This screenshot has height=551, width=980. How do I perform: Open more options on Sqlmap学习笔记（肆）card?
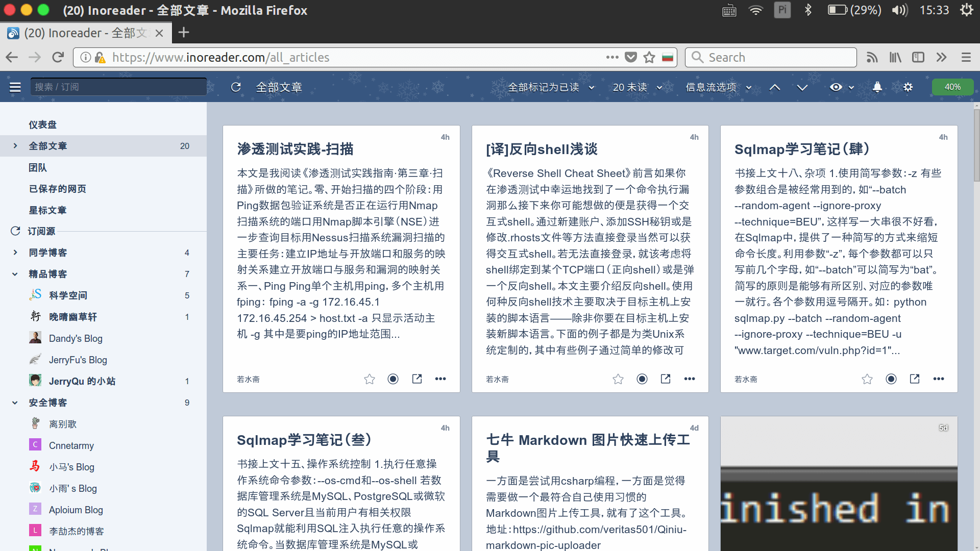939,379
